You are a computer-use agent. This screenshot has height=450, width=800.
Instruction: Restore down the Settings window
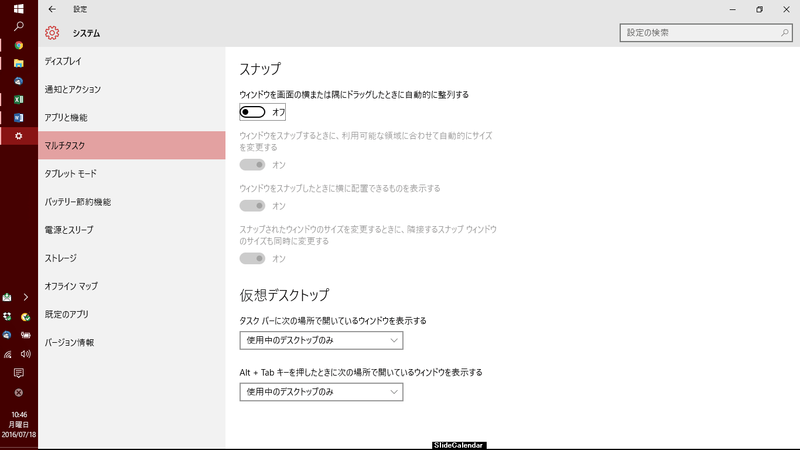click(x=759, y=9)
